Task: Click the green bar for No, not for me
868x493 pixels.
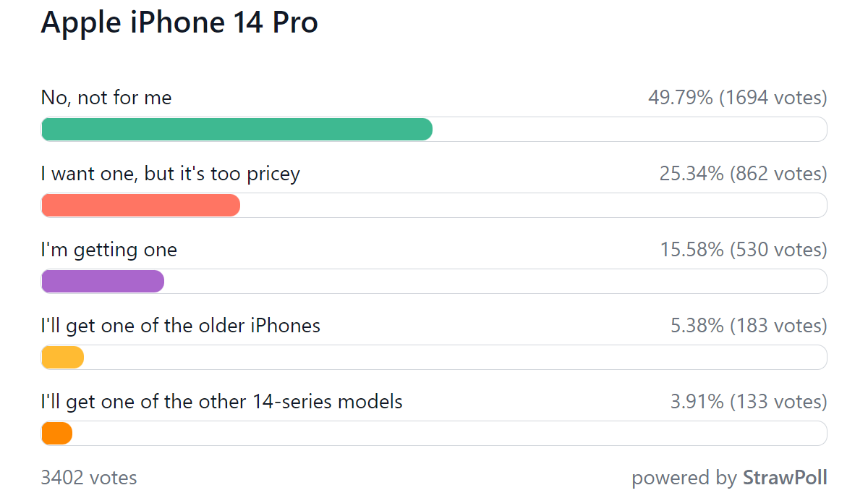Action: [237, 130]
